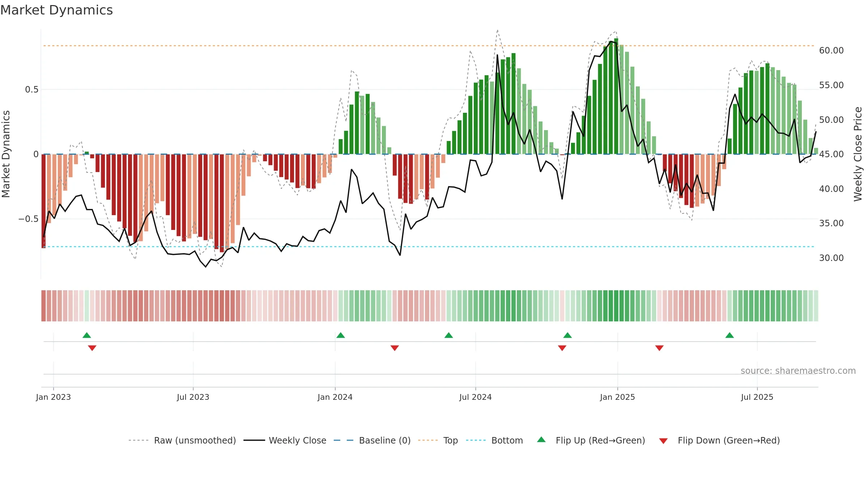Click the green flip-up marker in February 2023
Image resolution: width=868 pixels, height=488 pixels.
click(x=87, y=335)
